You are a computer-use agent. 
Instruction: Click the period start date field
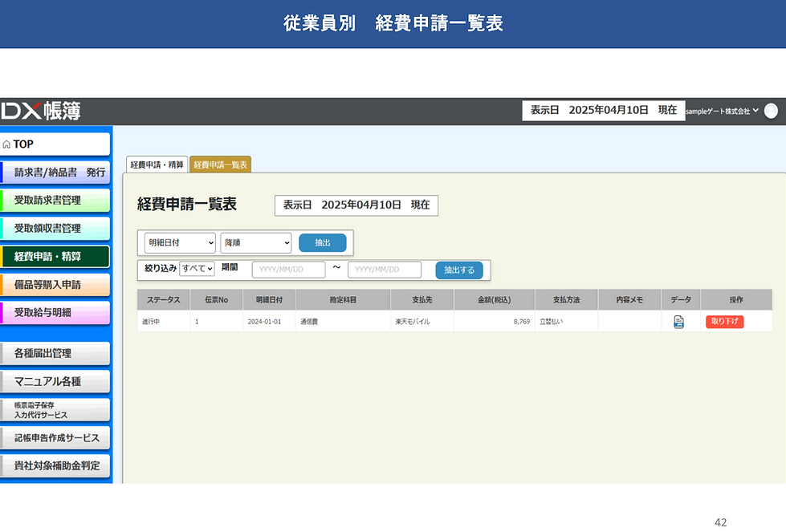[x=289, y=270]
